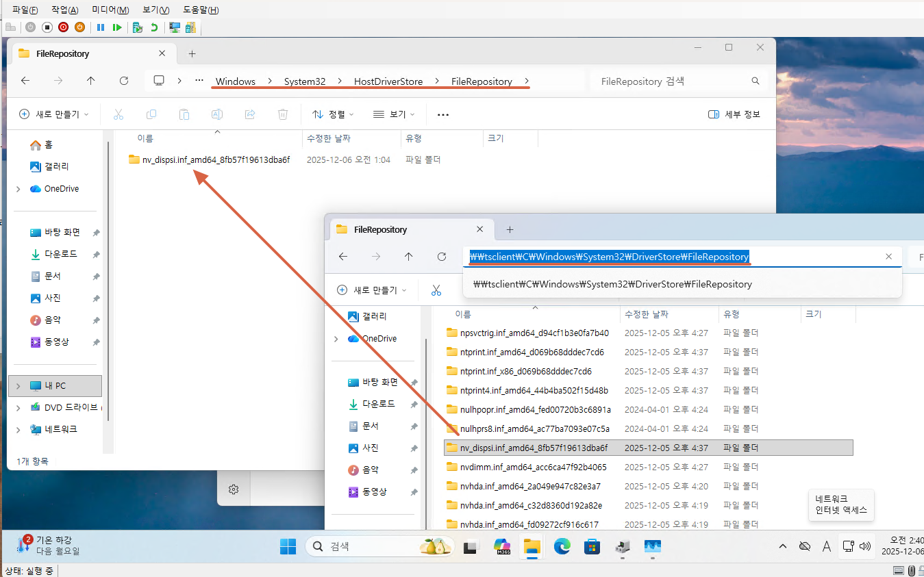Image resolution: width=924 pixels, height=577 pixels.
Task: Add a new tab in the front Explorer window
Action: [510, 229]
